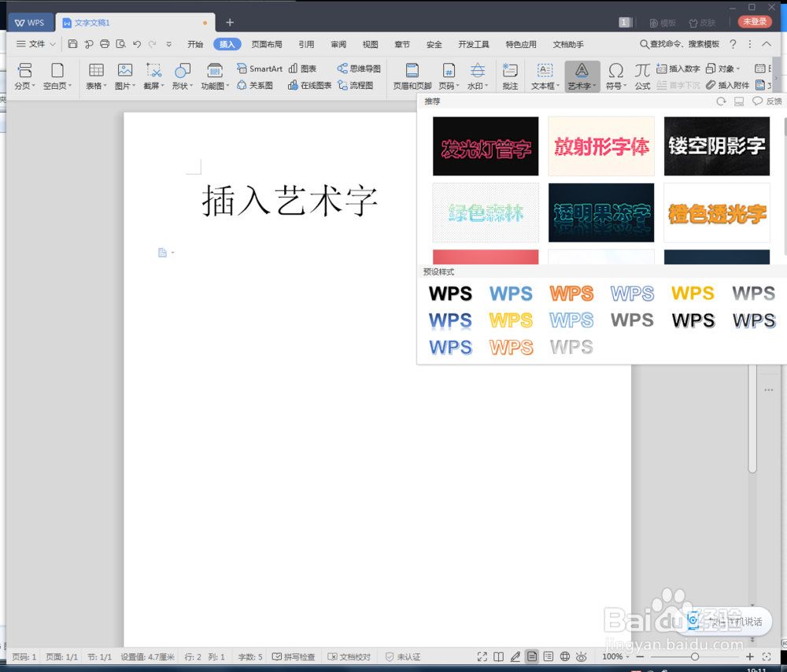The height and width of the screenshot is (672, 787).
Task: Open the 审阅 tab
Action: point(338,44)
